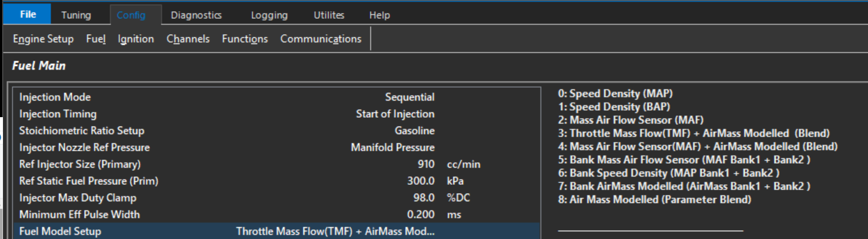The width and height of the screenshot is (868, 239).
Task: Open the Stoichiometric Ratio Setup Gasoline dropdown
Action: click(x=414, y=131)
